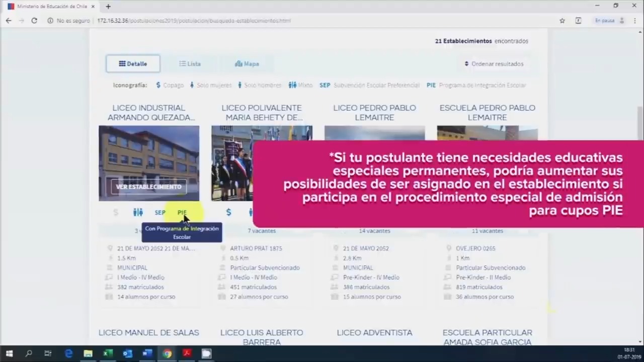Click the mixto people icon under Liceo Industrial
The height and width of the screenshot is (362, 644).
[x=138, y=213]
